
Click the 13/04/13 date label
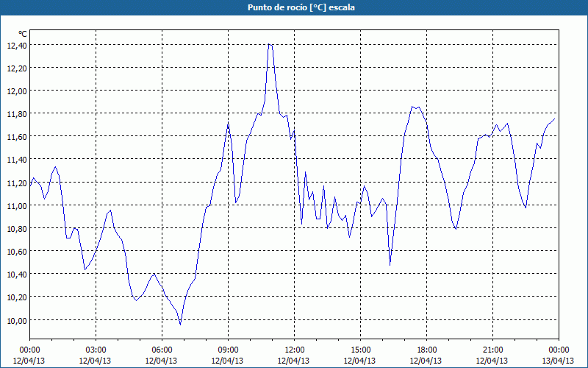pyautogui.click(x=558, y=361)
